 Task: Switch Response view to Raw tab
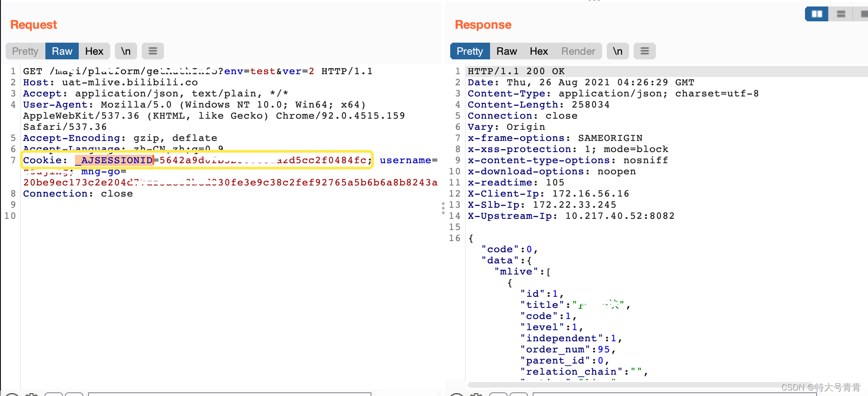507,51
